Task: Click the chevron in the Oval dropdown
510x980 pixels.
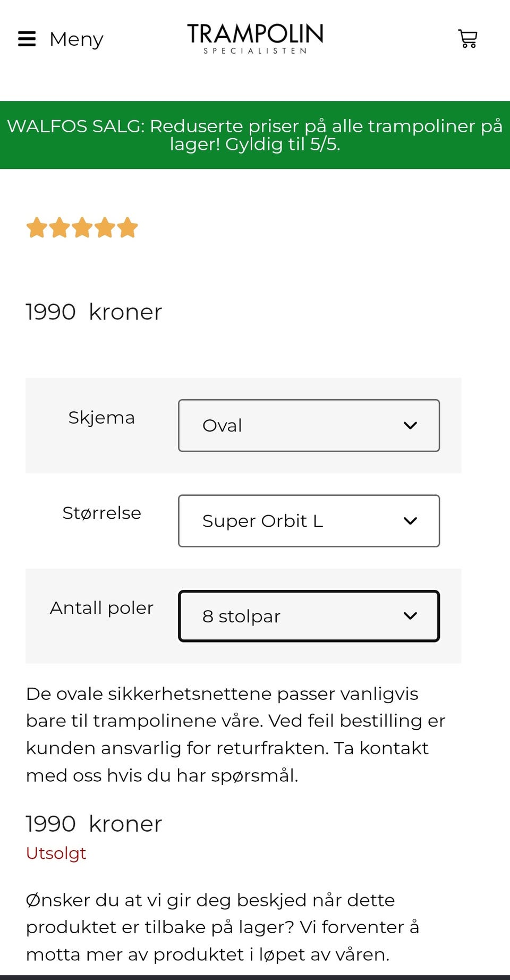Action: (410, 425)
